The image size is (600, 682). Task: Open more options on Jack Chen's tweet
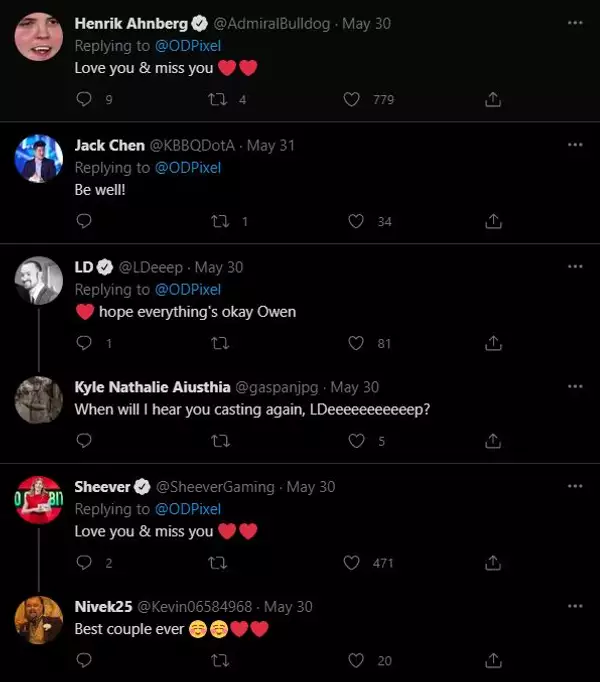[x=574, y=145]
